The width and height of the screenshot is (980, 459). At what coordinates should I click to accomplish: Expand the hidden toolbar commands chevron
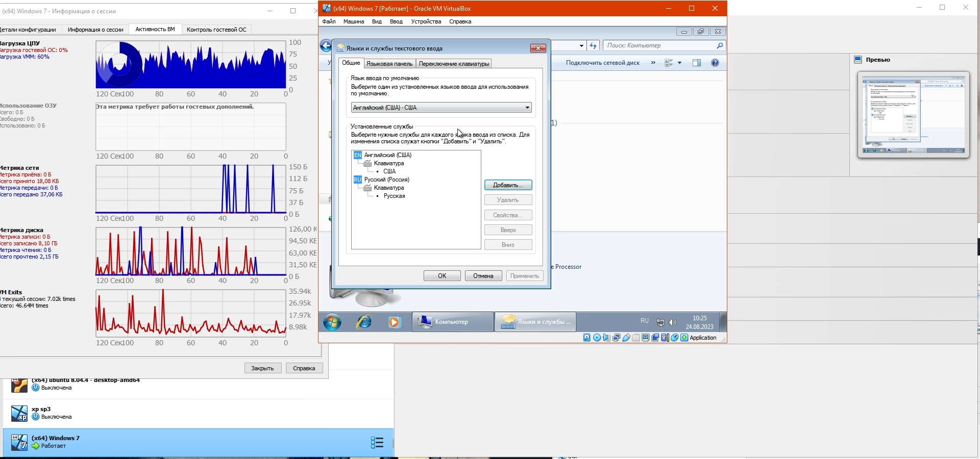(653, 63)
